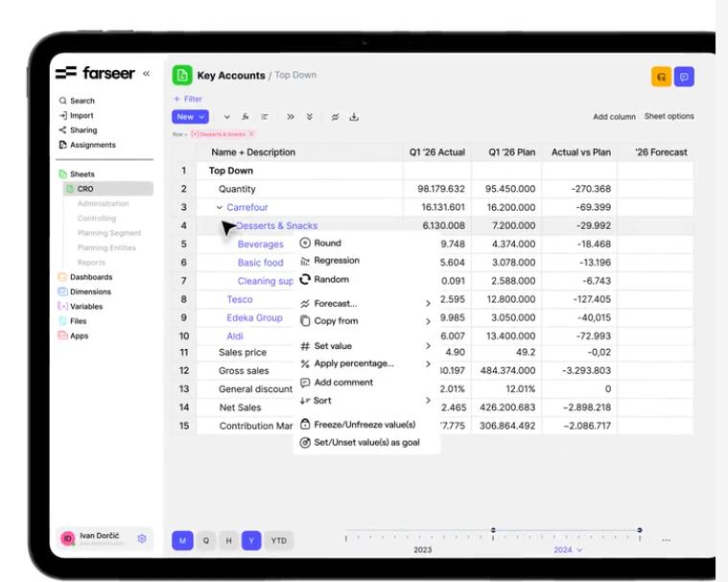Open the 2024 year dropdown

tap(568, 549)
